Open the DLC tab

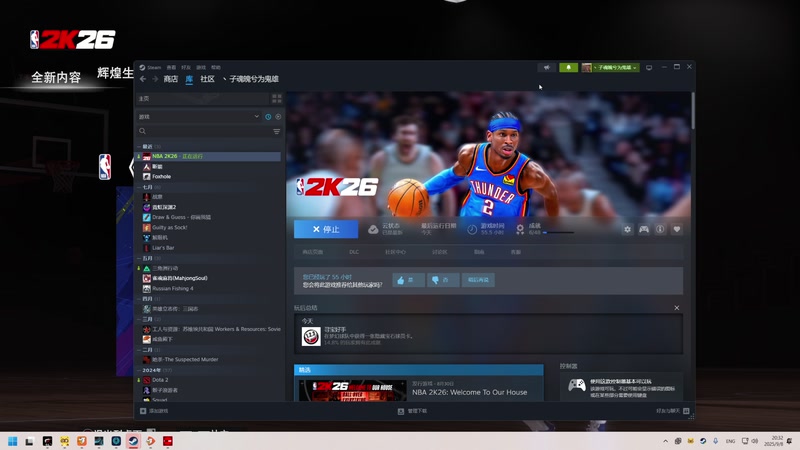pyautogui.click(x=354, y=252)
